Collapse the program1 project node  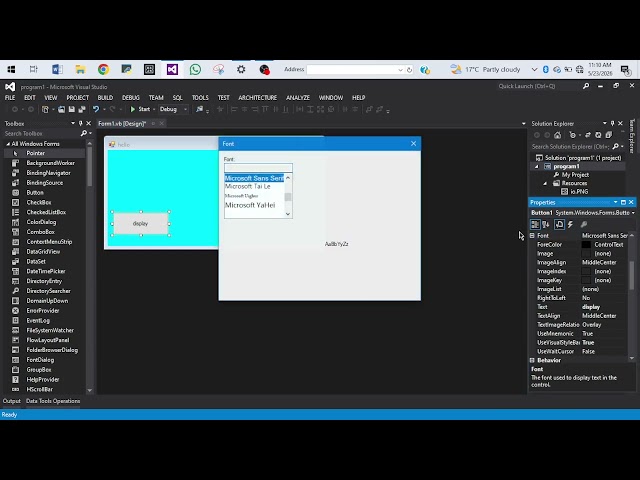click(537, 167)
